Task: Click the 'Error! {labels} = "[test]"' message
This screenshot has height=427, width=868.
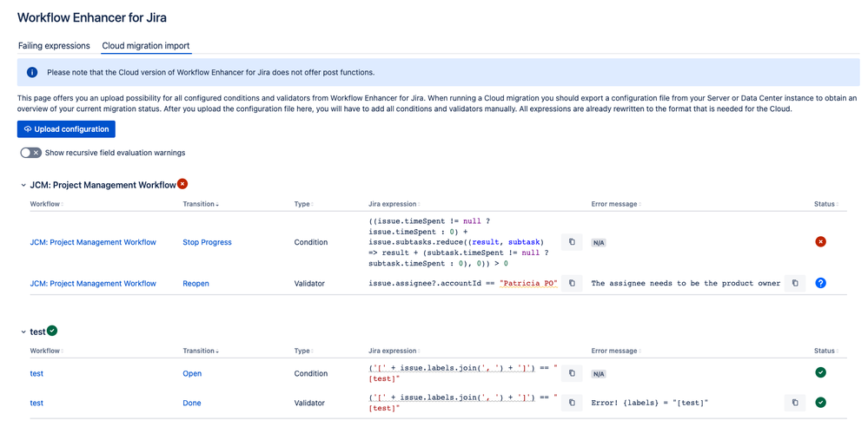Action: coord(651,404)
